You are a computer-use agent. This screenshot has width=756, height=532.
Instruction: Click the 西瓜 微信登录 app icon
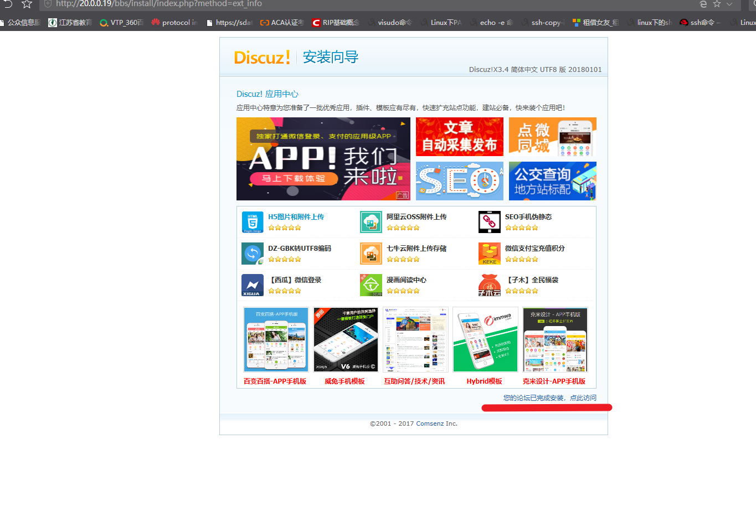[253, 285]
